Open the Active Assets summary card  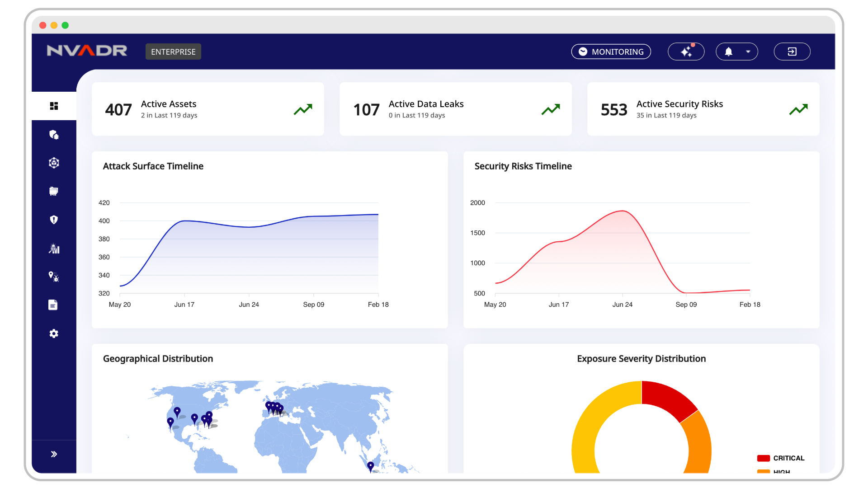[208, 109]
